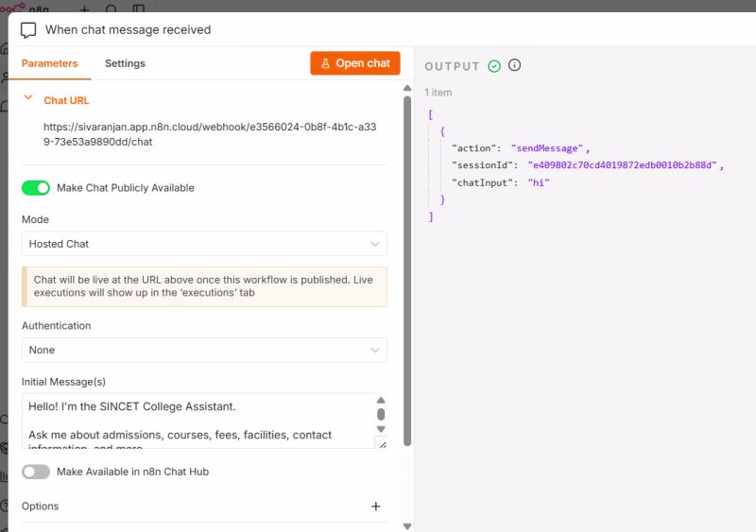Viewport: 756px width, 532px height.
Task: Click the "1 item" output count
Action: tap(438, 93)
